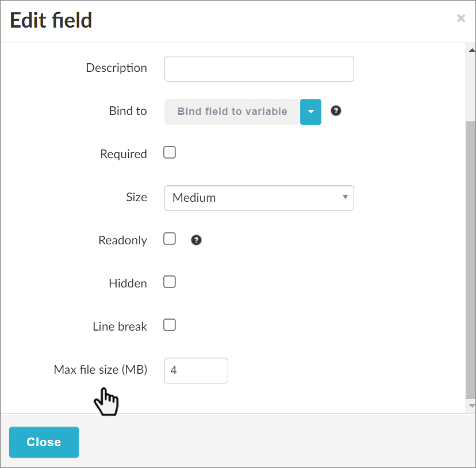The height and width of the screenshot is (468, 476).
Task: Click the help icon beside Bind to
Action: (336, 111)
